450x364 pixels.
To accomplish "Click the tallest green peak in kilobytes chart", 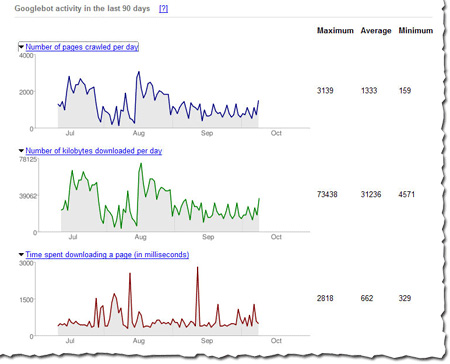I will (141, 164).
